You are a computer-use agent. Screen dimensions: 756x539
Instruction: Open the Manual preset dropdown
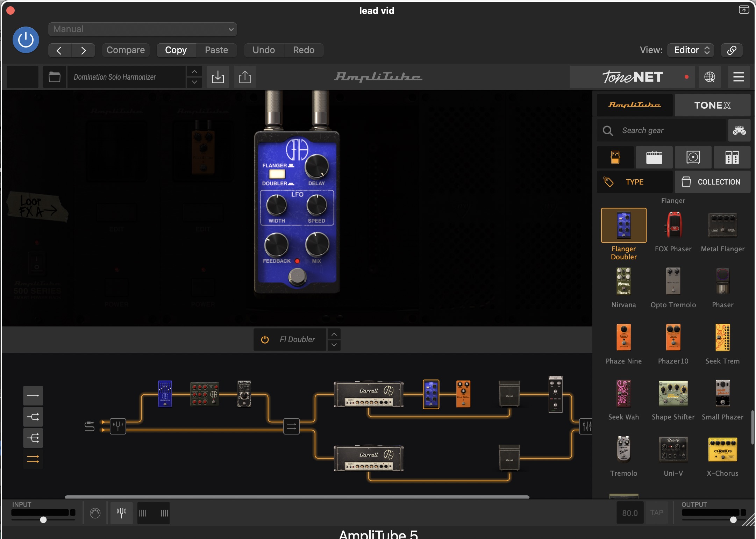click(142, 29)
